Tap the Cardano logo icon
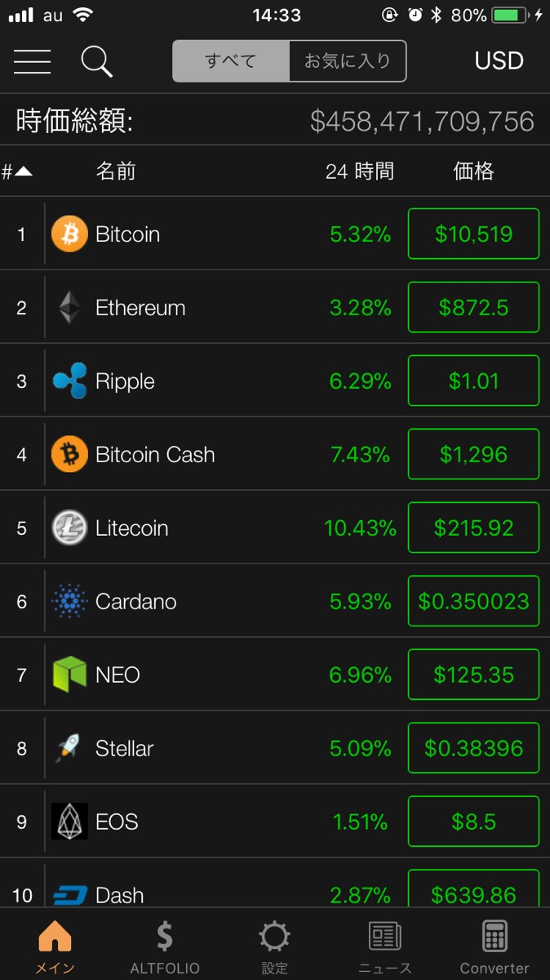The width and height of the screenshot is (550, 980). (x=69, y=602)
